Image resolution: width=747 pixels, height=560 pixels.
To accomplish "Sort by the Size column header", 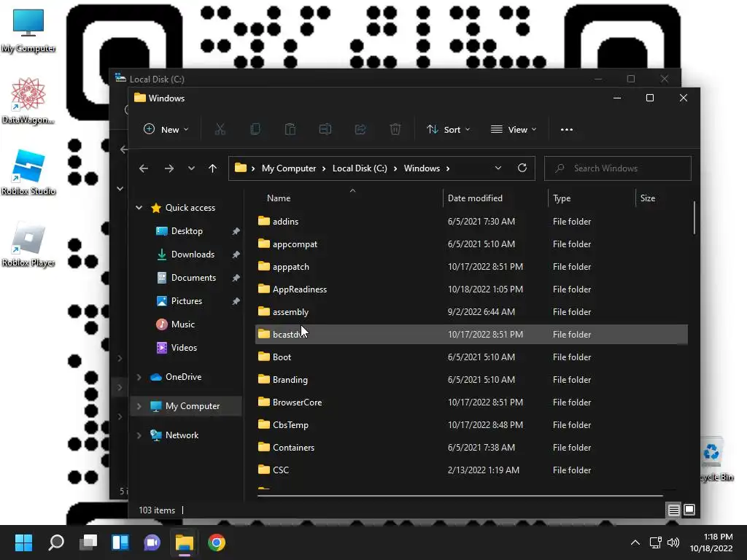I will pos(648,198).
